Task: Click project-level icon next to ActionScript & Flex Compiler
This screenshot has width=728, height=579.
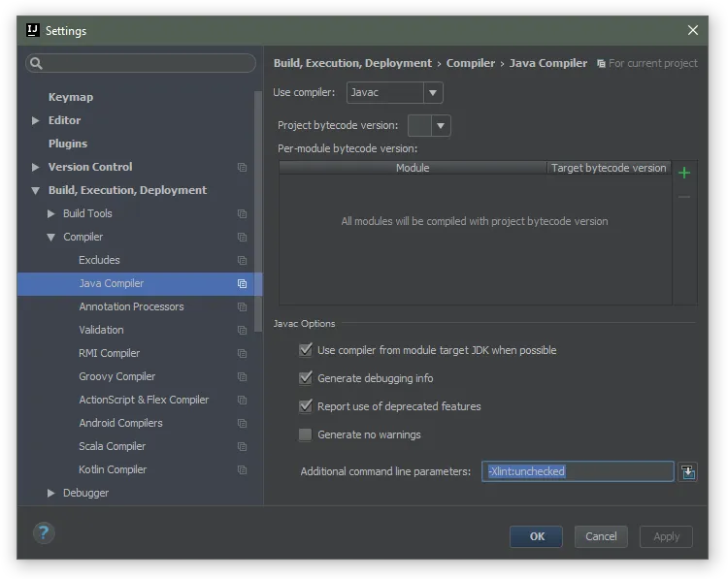Action: point(242,400)
